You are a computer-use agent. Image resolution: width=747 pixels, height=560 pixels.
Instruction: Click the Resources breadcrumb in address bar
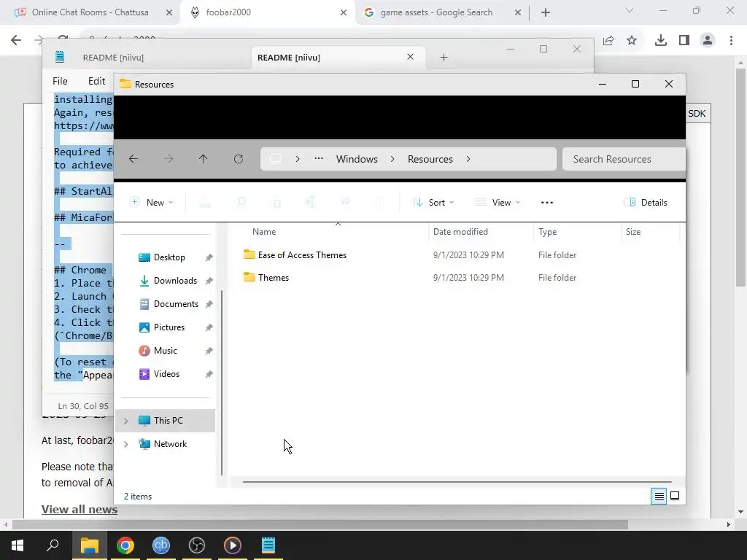click(x=430, y=159)
